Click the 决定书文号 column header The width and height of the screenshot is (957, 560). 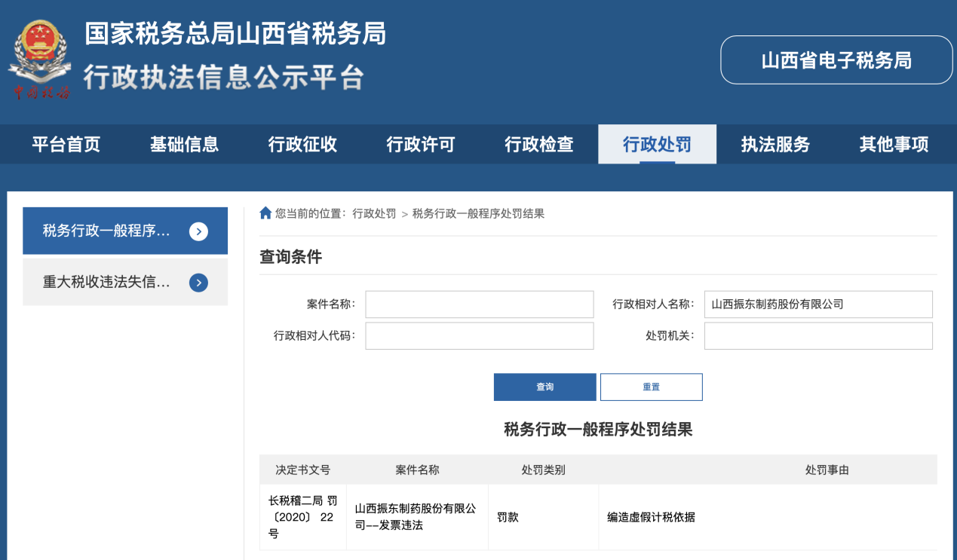click(x=303, y=470)
